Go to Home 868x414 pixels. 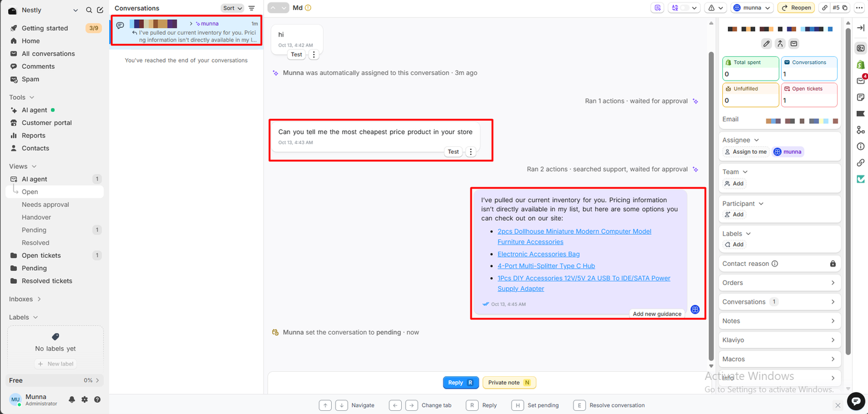point(55,41)
